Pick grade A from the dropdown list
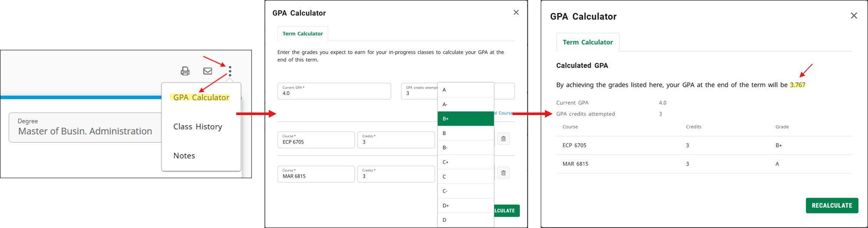 pyautogui.click(x=465, y=90)
